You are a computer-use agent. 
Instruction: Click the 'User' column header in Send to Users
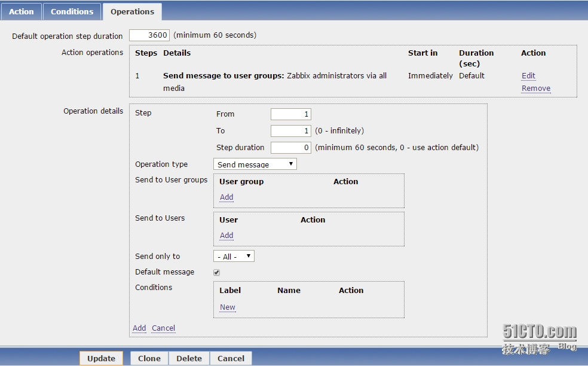click(228, 220)
